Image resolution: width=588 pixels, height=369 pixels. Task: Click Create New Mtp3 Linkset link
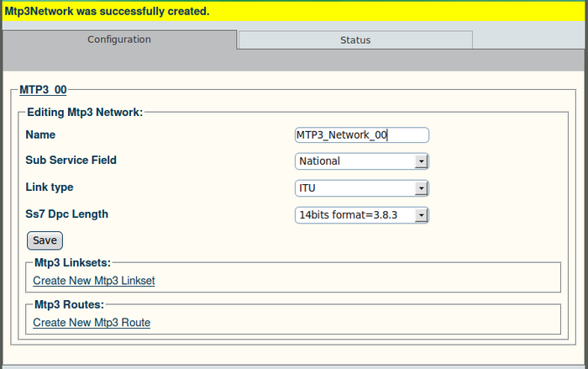94,281
